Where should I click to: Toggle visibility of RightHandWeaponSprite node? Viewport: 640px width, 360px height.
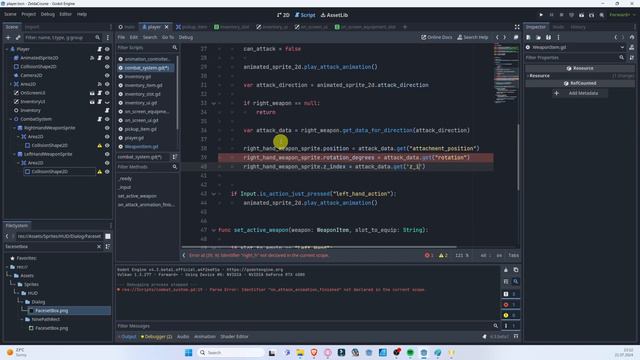tap(107, 128)
